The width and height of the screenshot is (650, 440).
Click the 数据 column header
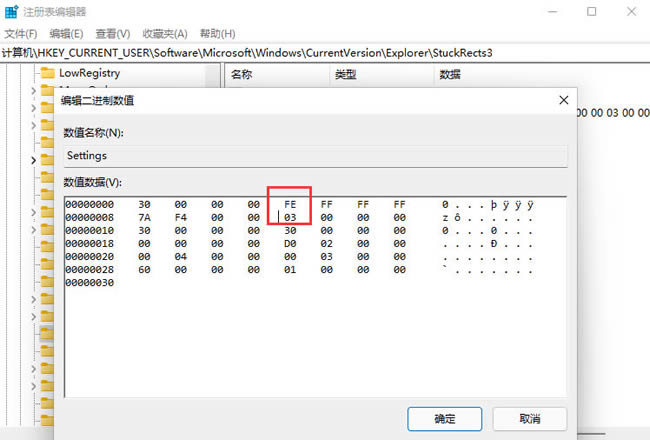pyautogui.click(x=450, y=75)
